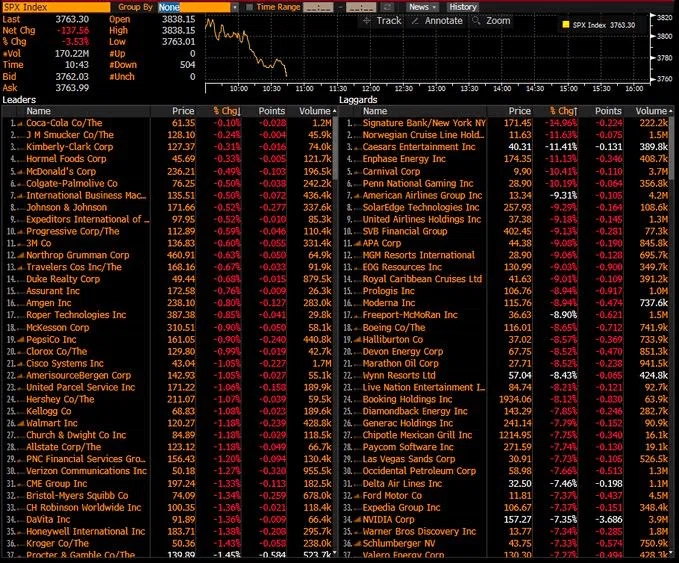Click the yellow SPX Index legend swatch
679x563 pixels.
click(566, 25)
